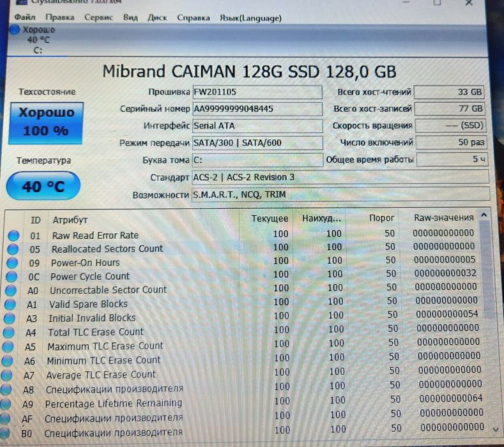This screenshot has height=447, width=504.
Task: Open the Справка menu
Action: point(194,18)
